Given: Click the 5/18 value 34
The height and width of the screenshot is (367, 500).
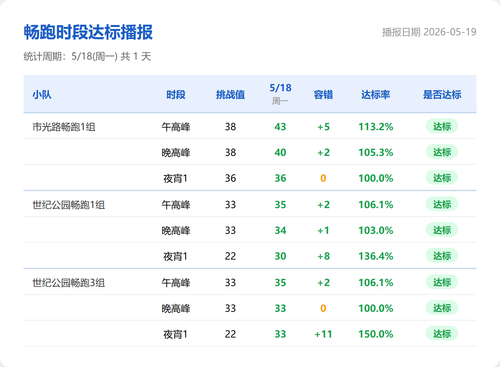Looking at the screenshot, I should click(280, 230).
